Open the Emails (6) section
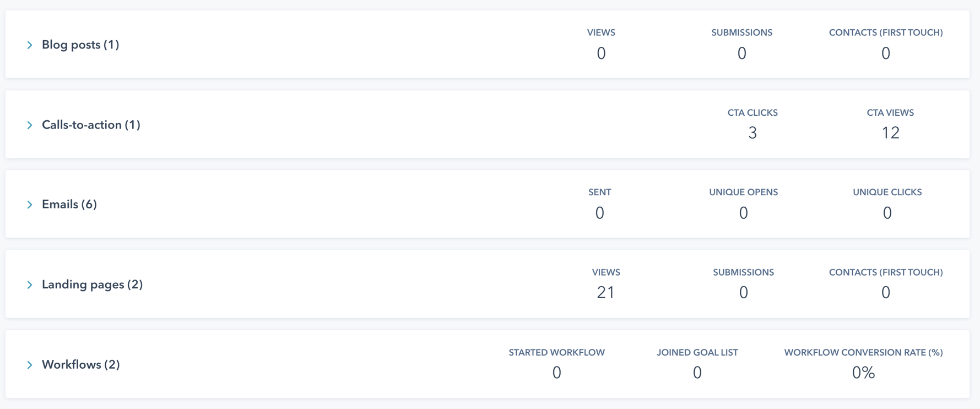The height and width of the screenshot is (409, 980). point(68,204)
